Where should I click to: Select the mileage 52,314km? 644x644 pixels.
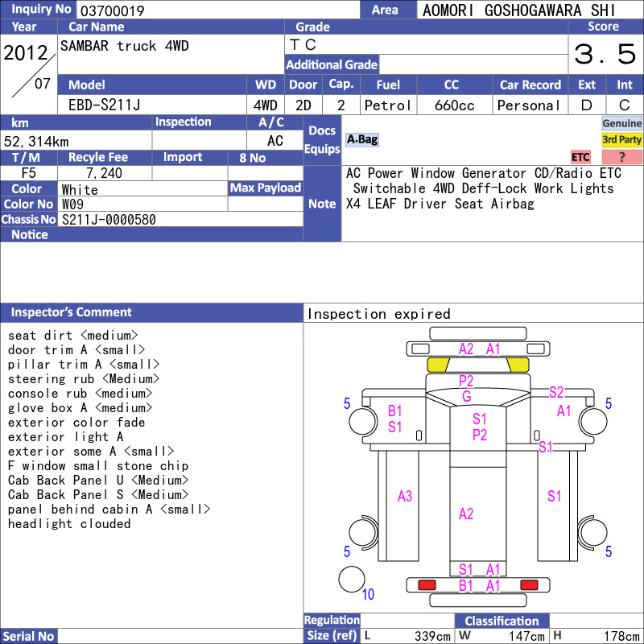[x=36, y=142]
